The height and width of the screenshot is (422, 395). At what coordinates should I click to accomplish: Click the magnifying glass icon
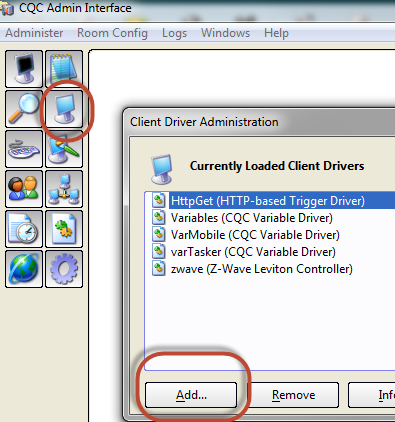(24, 109)
